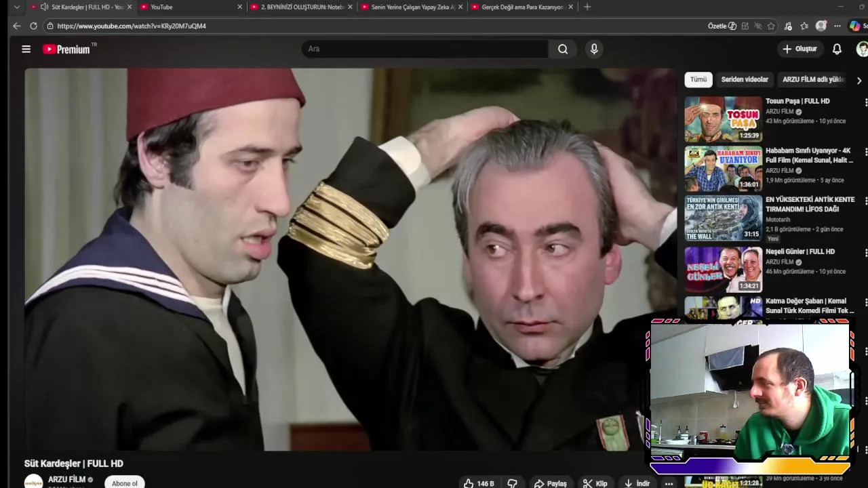Open the Hababam Sınıfı Uyanıyor thumbnail
This screenshot has width=868, height=488.
click(x=723, y=169)
